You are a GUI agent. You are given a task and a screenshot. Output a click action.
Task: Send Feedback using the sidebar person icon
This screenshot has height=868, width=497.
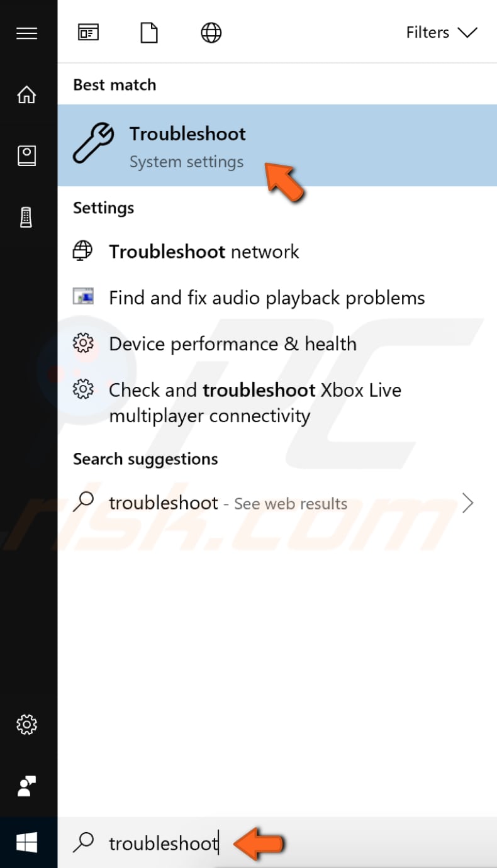[x=27, y=786]
